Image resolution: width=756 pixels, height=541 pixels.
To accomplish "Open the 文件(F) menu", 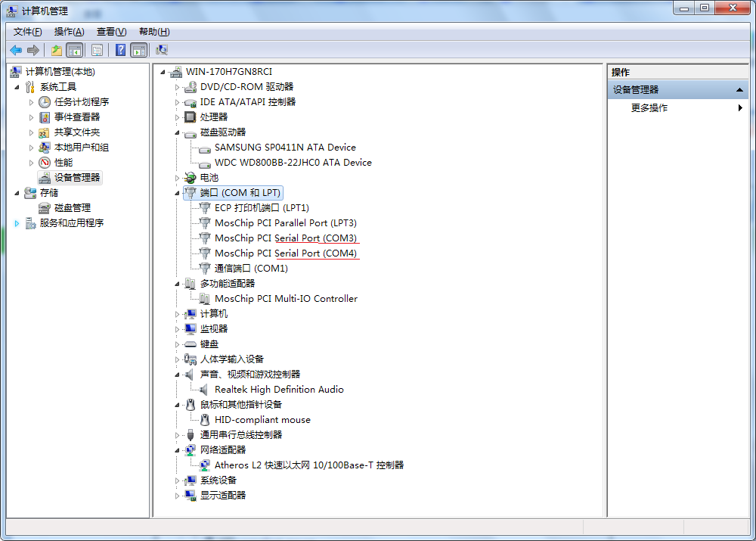I will 28,31.
